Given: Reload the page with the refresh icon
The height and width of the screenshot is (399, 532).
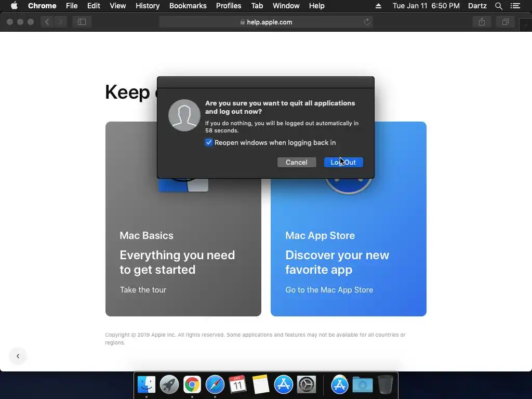Looking at the screenshot, I should [x=367, y=22].
